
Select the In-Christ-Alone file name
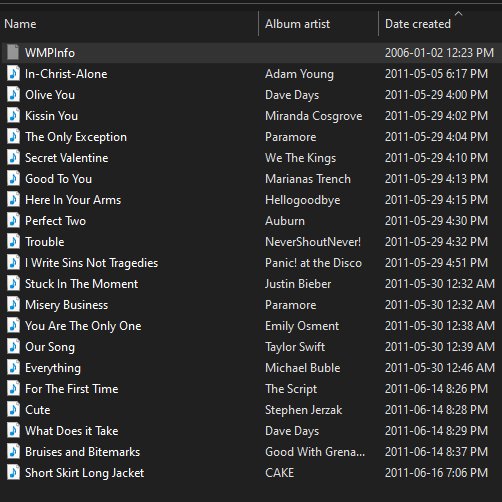point(66,74)
